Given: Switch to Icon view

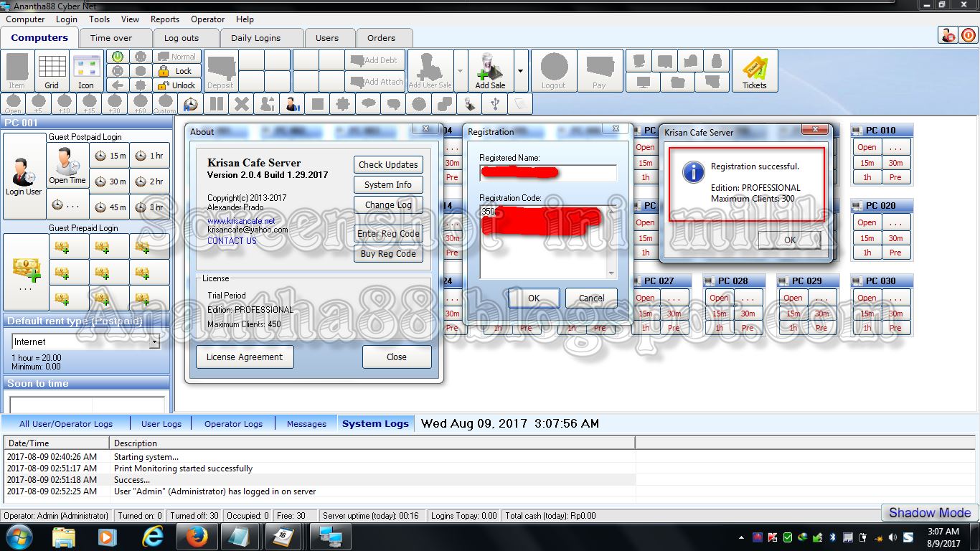Looking at the screenshot, I should pos(86,71).
